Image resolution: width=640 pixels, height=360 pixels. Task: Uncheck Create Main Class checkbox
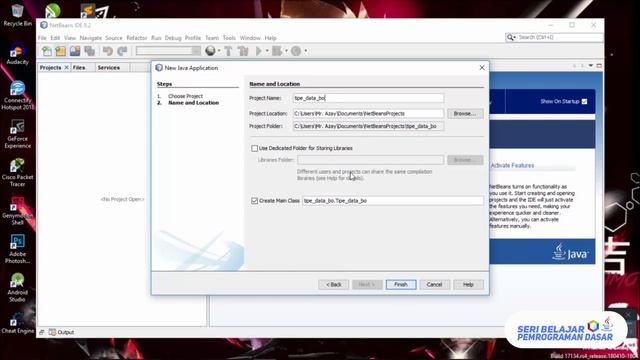tap(255, 201)
